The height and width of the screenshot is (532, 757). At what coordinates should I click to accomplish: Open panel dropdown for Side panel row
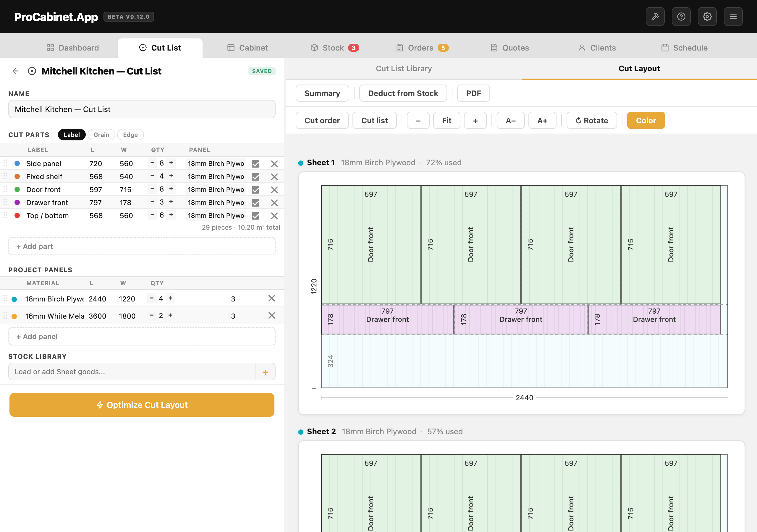coord(216,163)
